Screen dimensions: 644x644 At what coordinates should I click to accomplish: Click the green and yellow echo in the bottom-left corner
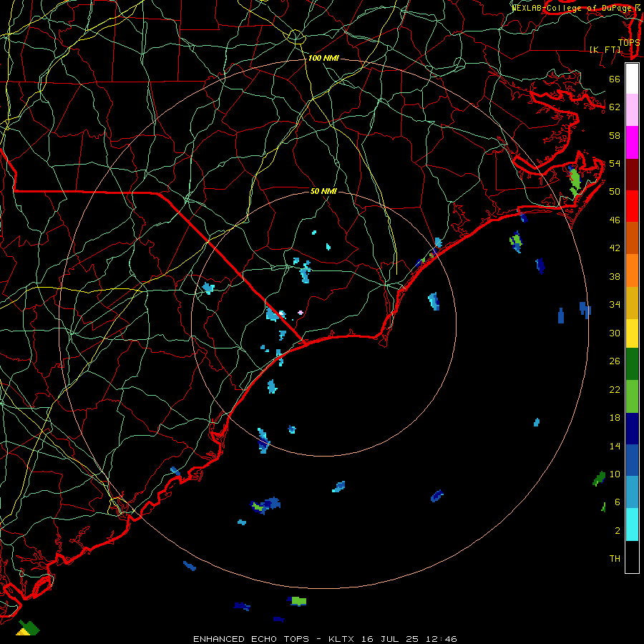(28, 628)
